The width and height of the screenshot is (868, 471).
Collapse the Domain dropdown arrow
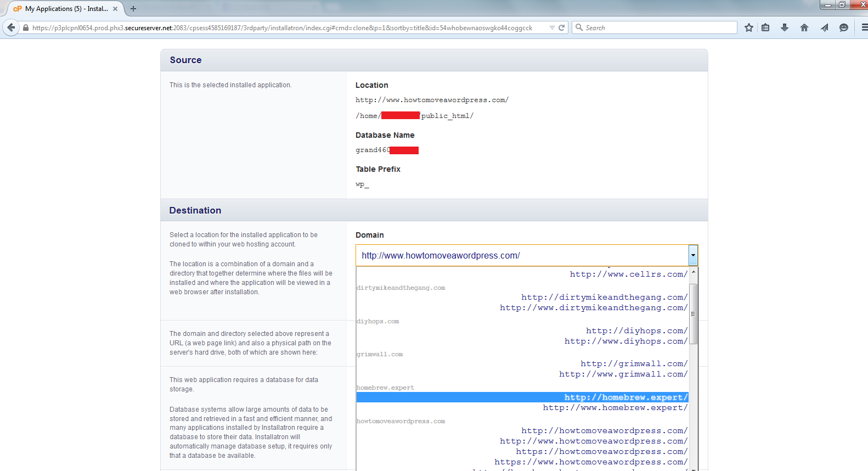coord(693,255)
